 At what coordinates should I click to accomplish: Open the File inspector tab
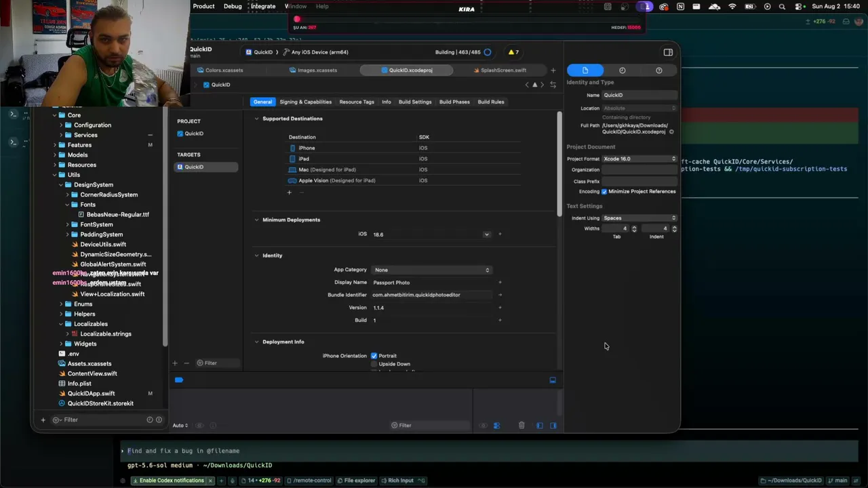point(585,70)
